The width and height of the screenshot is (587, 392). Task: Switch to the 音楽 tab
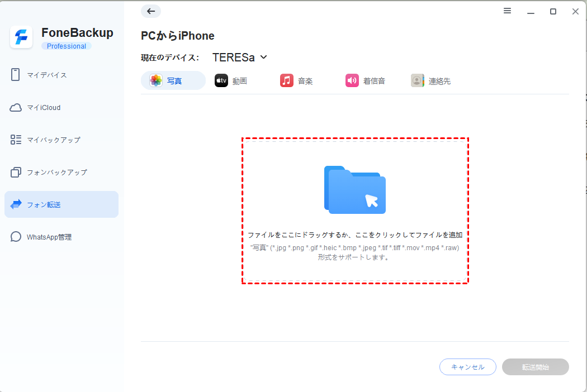pos(296,80)
